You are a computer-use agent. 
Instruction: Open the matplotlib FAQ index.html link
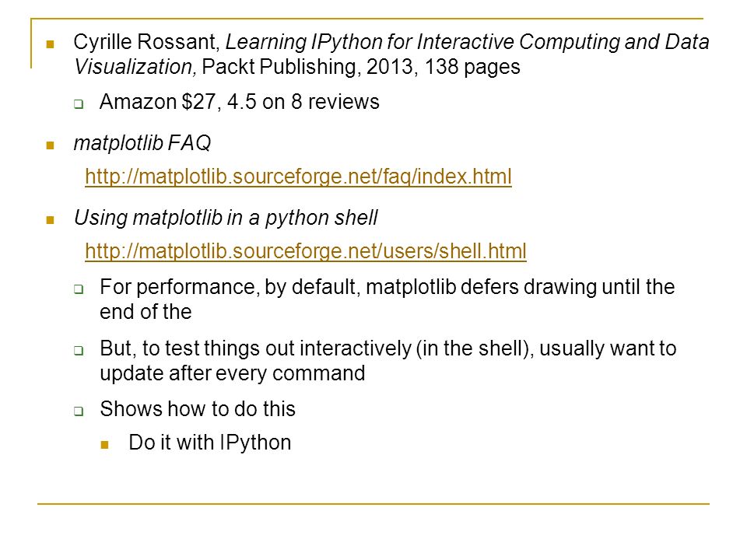coord(298,177)
